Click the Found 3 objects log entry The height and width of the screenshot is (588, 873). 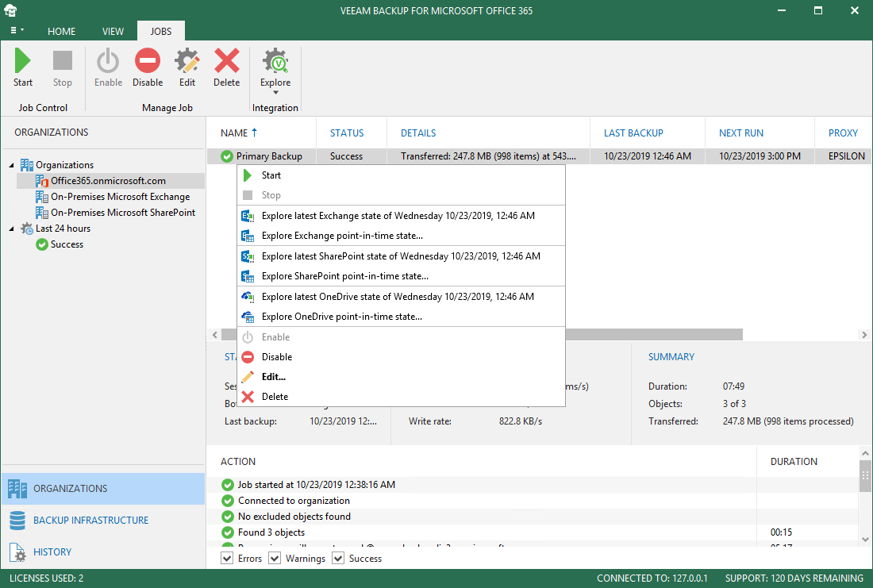271,533
